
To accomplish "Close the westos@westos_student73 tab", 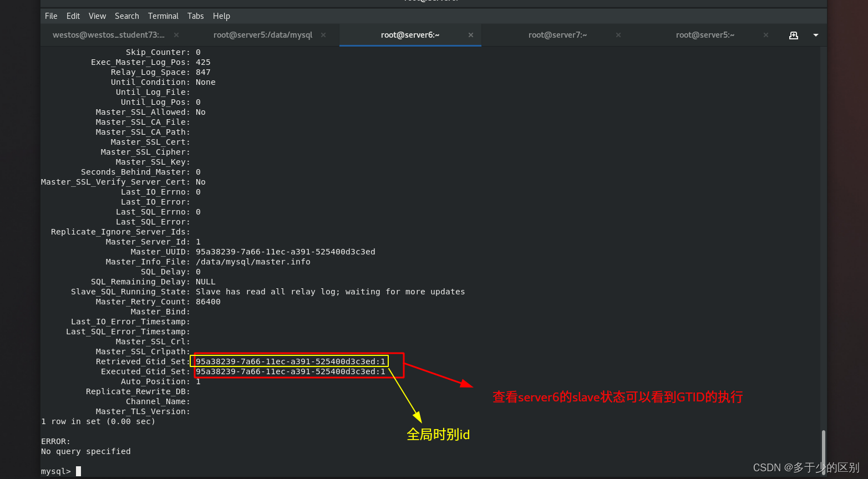I will [x=176, y=35].
